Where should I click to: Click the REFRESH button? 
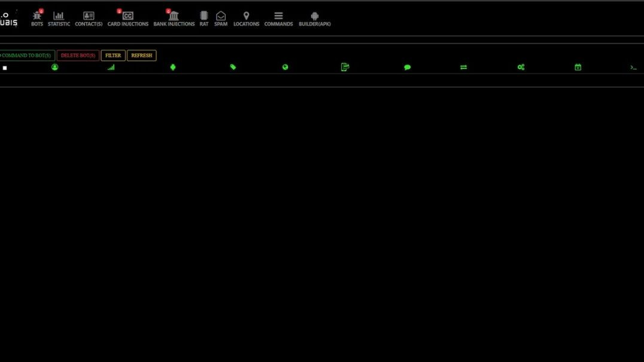coord(141,55)
